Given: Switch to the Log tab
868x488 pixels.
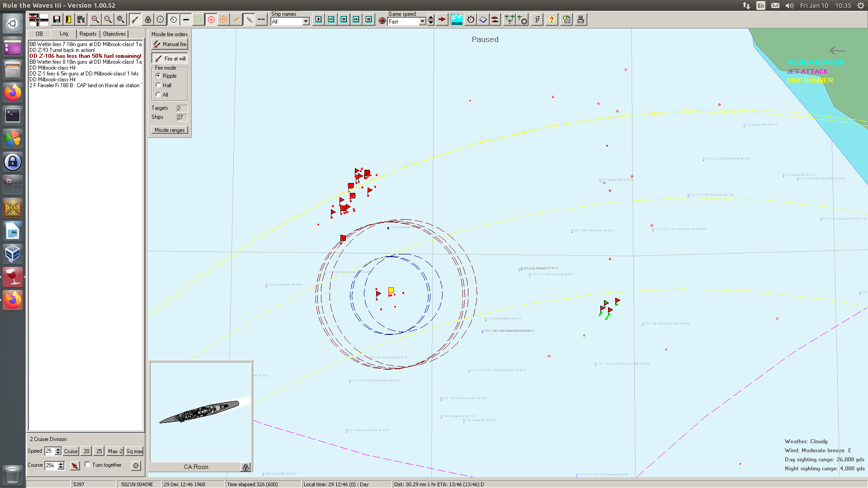Looking at the screenshot, I should pyautogui.click(x=64, y=34).
